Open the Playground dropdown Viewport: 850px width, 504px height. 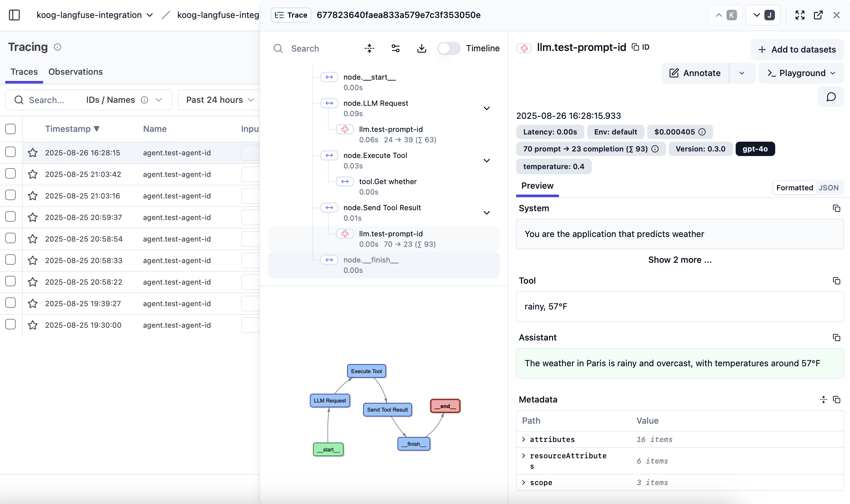pyautogui.click(x=801, y=73)
